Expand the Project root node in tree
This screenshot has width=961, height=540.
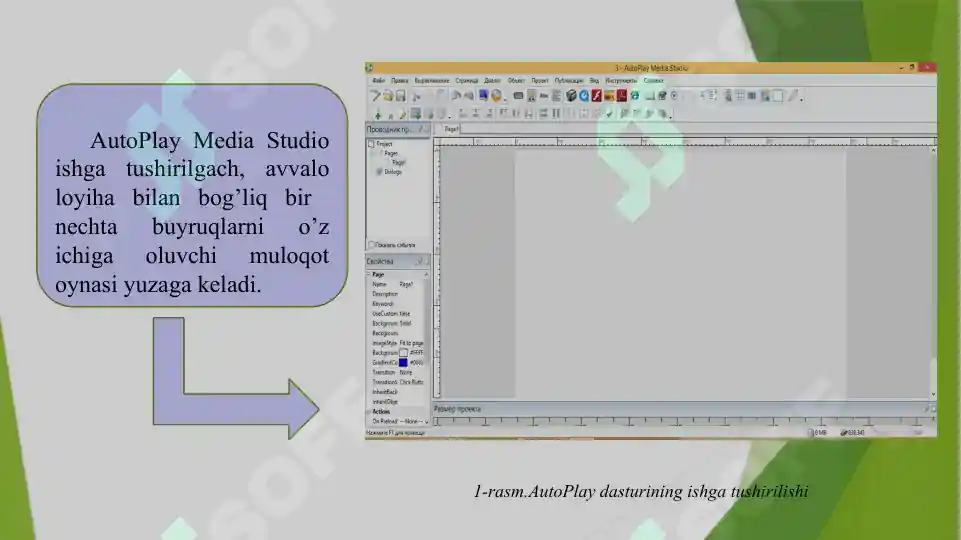coord(371,144)
